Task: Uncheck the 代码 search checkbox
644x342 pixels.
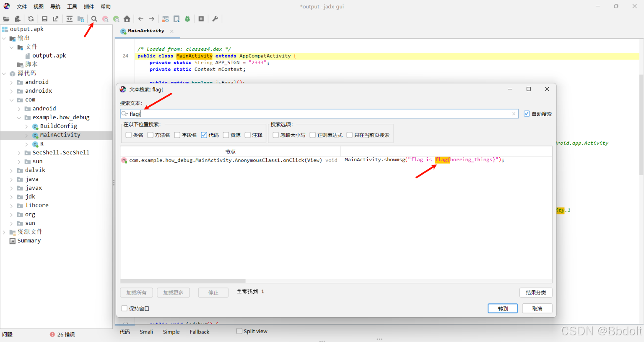Action: 204,135
